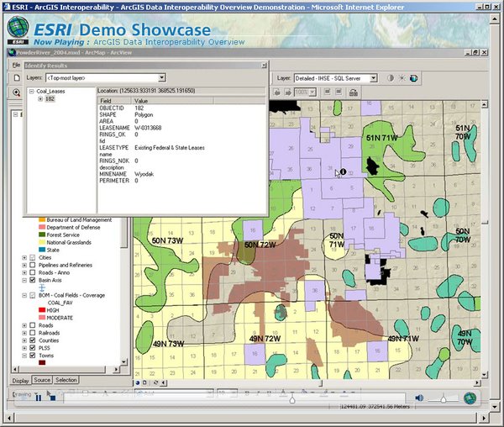Viewport: 504px width, 427px height.
Task: Click the Wyodak mine name value
Action: [x=144, y=174]
